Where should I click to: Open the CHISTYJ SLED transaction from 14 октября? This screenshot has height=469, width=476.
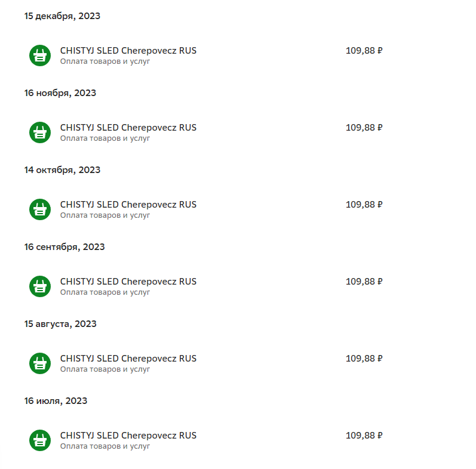tap(128, 205)
